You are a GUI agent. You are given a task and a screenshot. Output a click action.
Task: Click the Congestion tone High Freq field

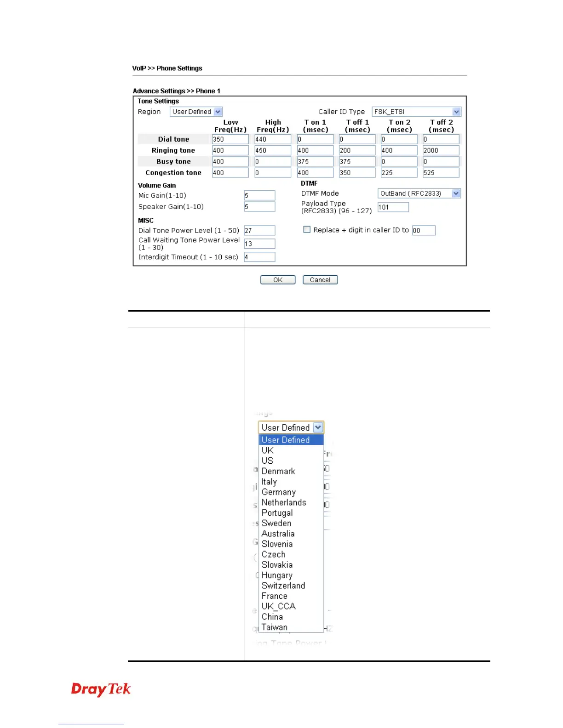(273, 173)
